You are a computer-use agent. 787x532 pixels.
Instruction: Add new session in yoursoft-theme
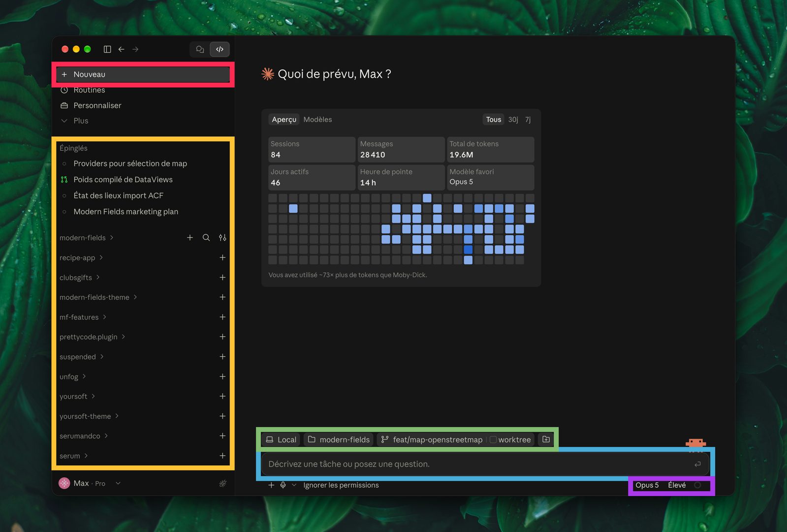coord(222,416)
